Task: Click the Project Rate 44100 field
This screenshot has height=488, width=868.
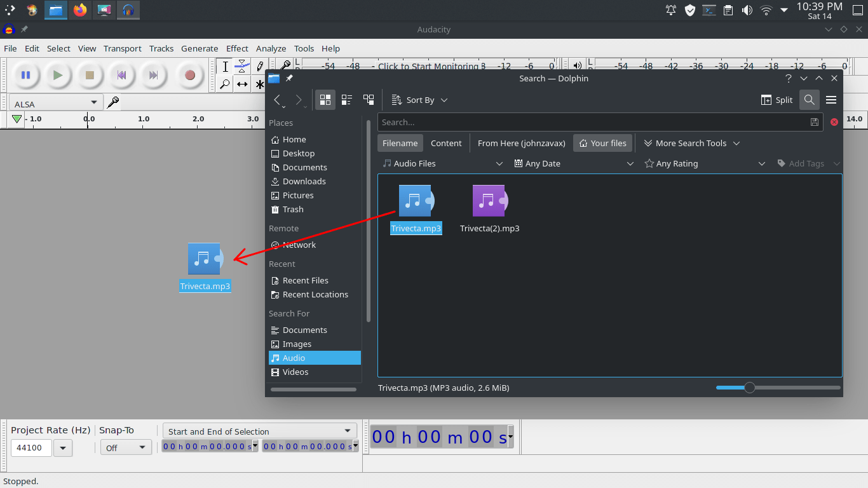Action: coord(31,448)
